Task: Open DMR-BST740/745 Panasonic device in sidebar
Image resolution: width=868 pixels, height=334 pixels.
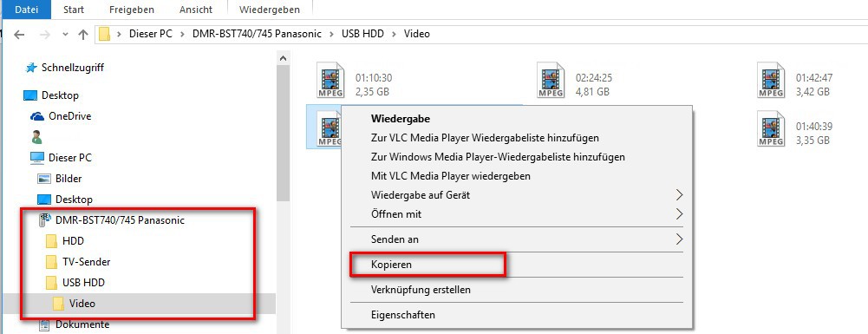Action: click(x=113, y=219)
